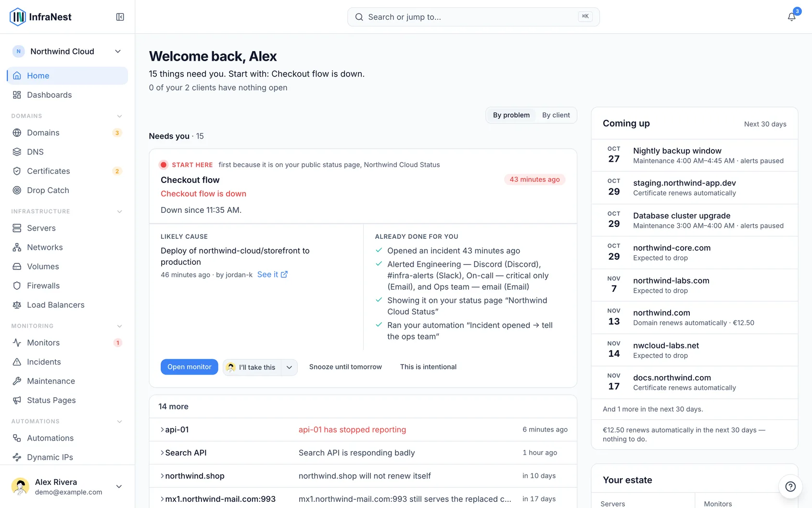Open the notifications bell
The width and height of the screenshot is (812, 508).
pyautogui.click(x=791, y=17)
